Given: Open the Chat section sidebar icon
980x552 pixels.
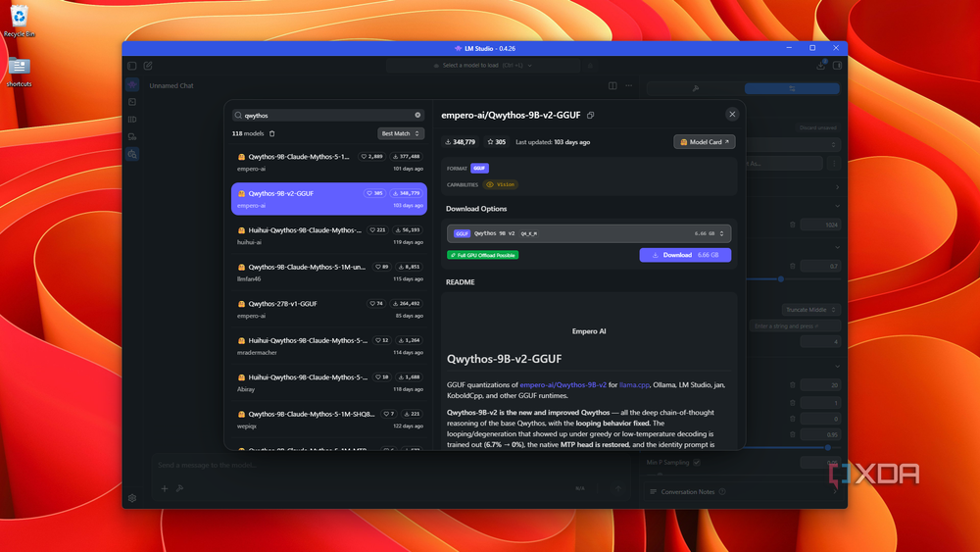Looking at the screenshot, I should 132,84.
